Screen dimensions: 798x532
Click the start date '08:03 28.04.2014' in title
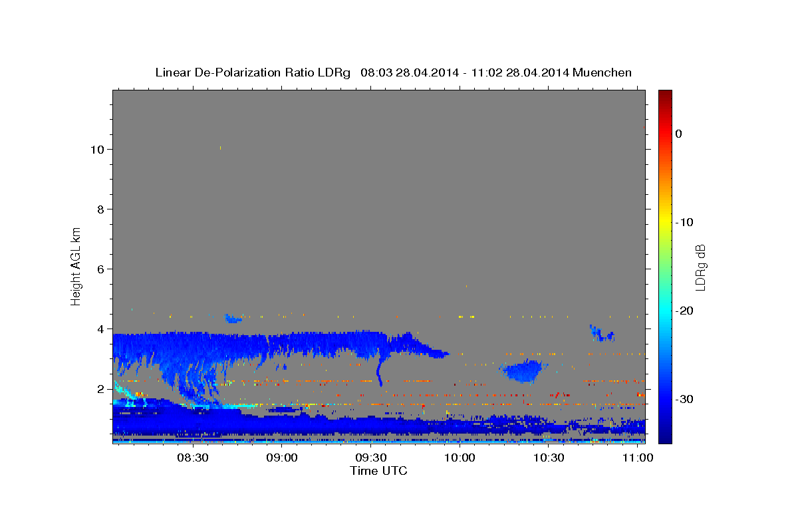[410, 72]
